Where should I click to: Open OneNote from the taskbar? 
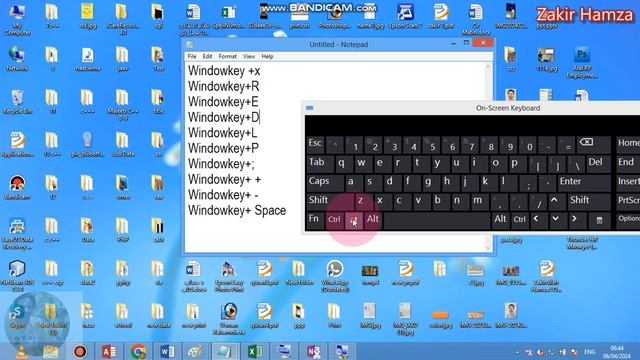coord(313,351)
